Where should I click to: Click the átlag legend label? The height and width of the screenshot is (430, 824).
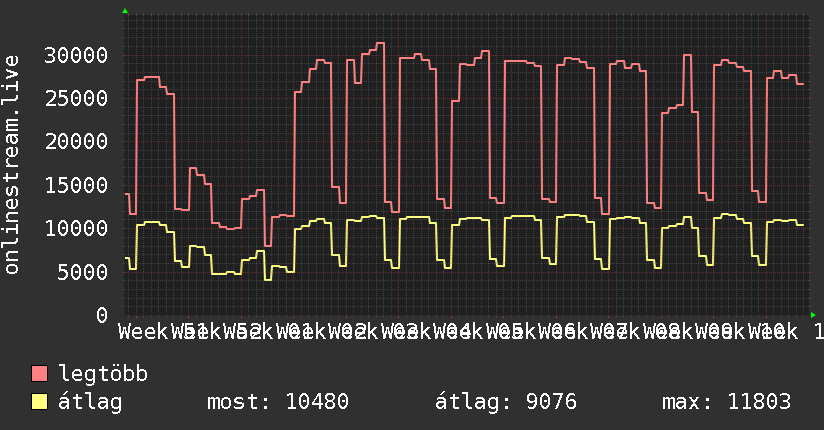90,402
